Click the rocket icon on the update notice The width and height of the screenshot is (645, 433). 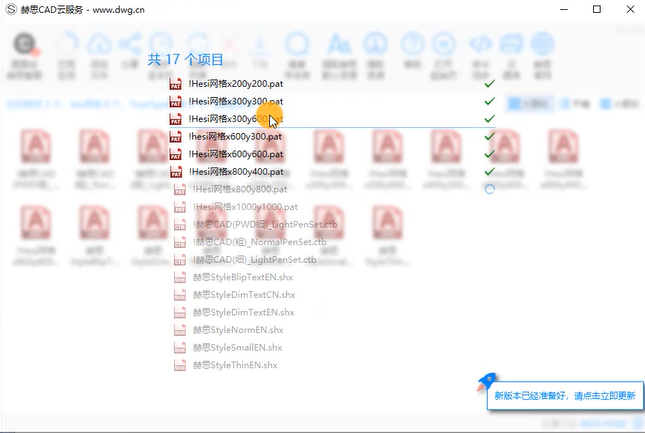pos(487,382)
